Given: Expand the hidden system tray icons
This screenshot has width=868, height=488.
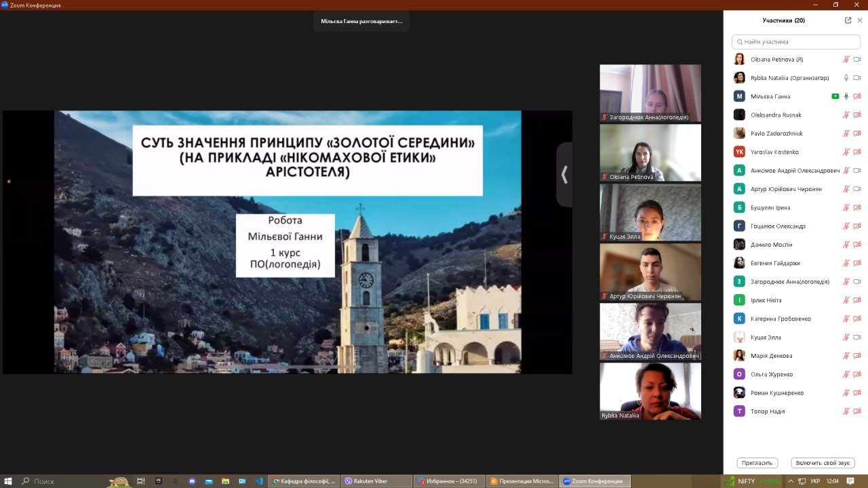Looking at the screenshot, I should point(789,481).
